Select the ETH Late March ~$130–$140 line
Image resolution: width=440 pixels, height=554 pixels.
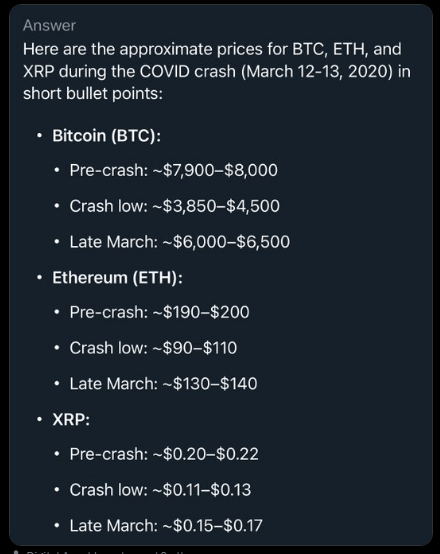coord(163,384)
